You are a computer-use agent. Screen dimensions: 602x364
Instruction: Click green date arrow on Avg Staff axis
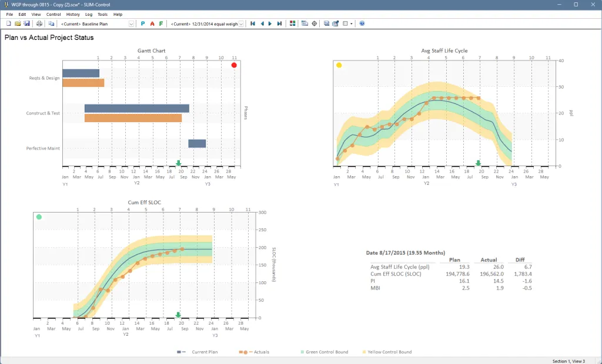click(478, 163)
